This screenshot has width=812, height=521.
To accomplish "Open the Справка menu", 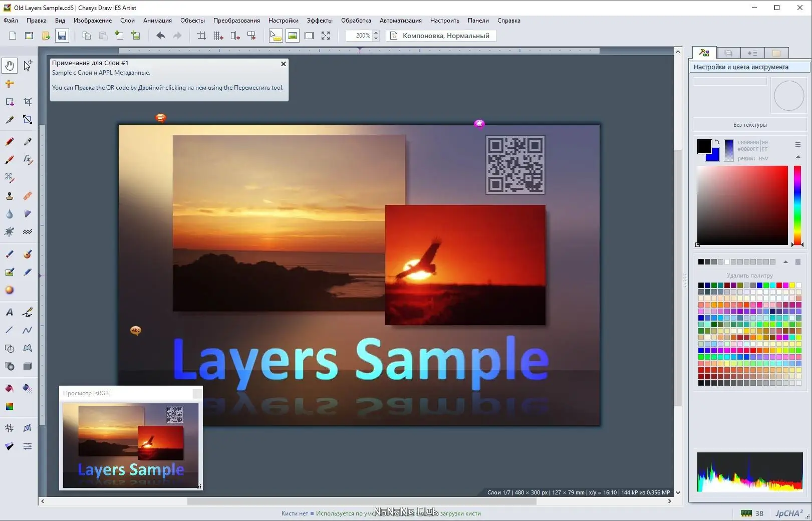I will click(x=509, y=21).
